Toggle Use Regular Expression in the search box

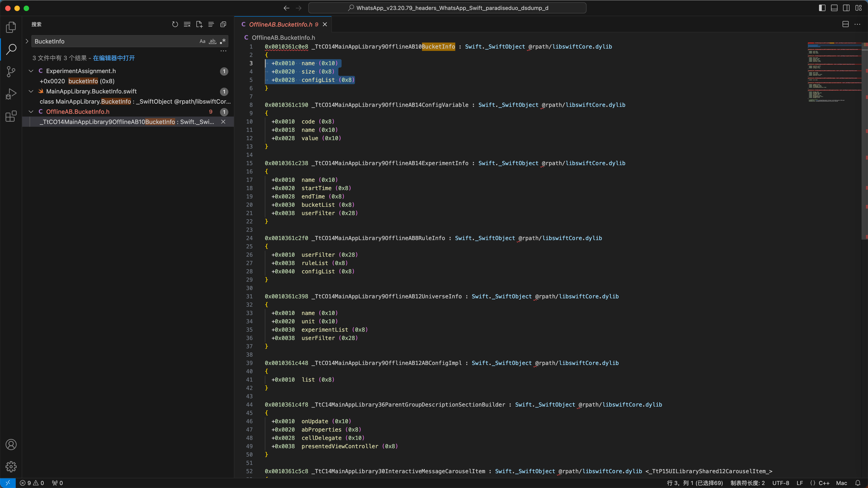(x=222, y=41)
